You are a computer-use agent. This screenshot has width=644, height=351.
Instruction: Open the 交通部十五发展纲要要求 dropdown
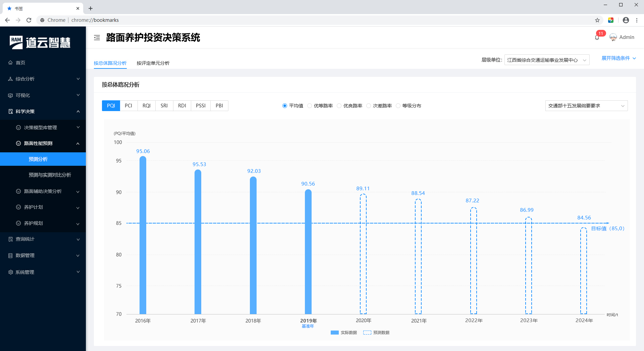586,106
